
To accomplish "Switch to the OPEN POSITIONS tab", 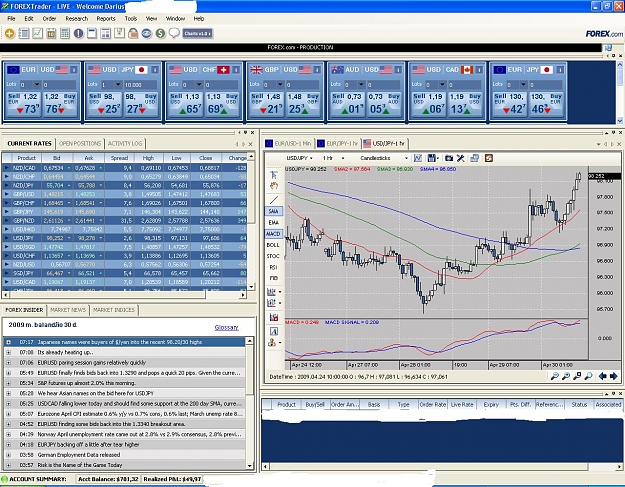I will pyautogui.click(x=80, y=143).
